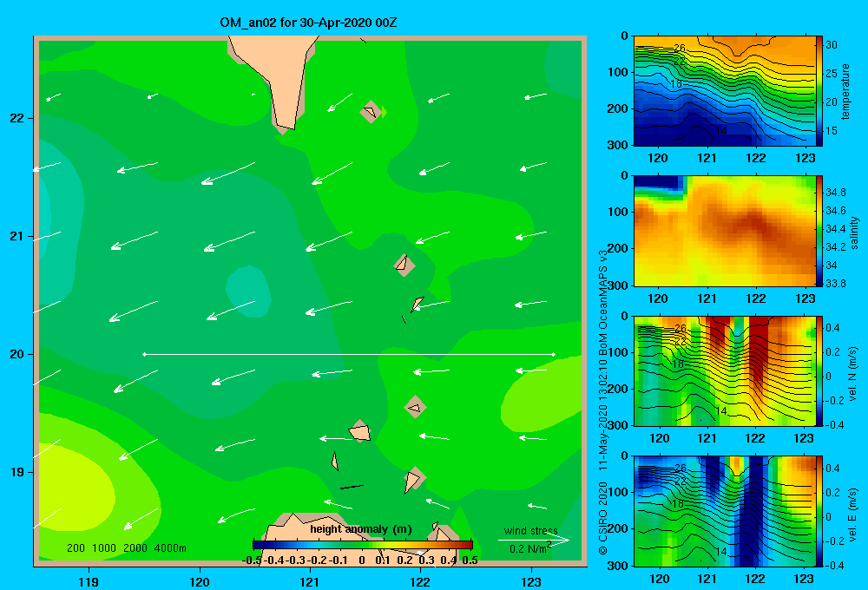Click the temperature color scale bar
The width and height of the screenshot is (868, 590).
(819, 91)
